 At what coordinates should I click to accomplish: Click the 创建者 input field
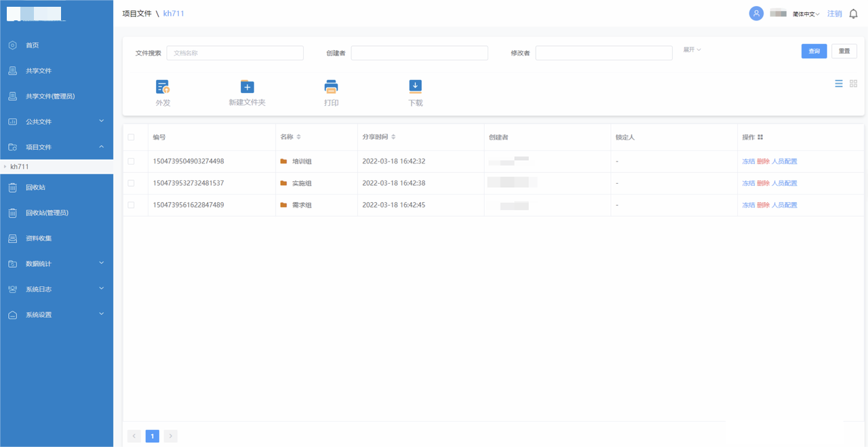tap(419, 53)
